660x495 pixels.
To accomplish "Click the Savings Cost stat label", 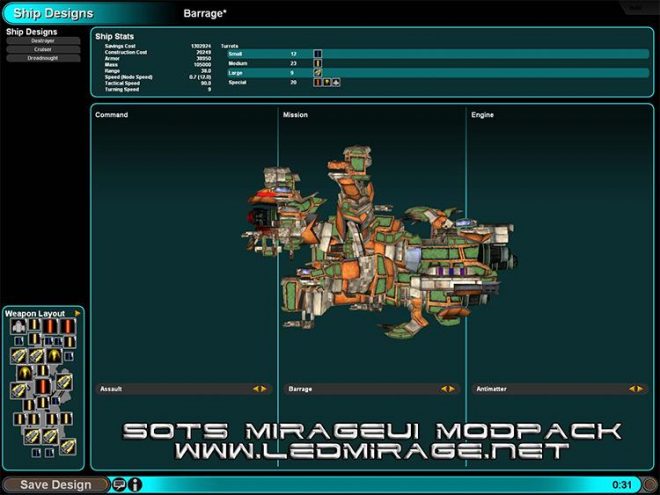I will 120,46.
